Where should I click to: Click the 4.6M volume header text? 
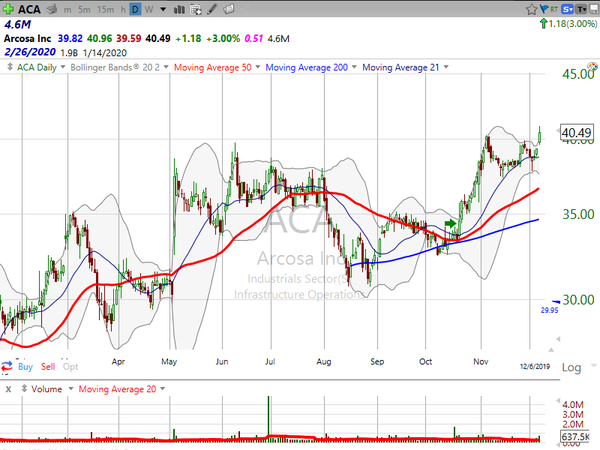pos(18,24)
